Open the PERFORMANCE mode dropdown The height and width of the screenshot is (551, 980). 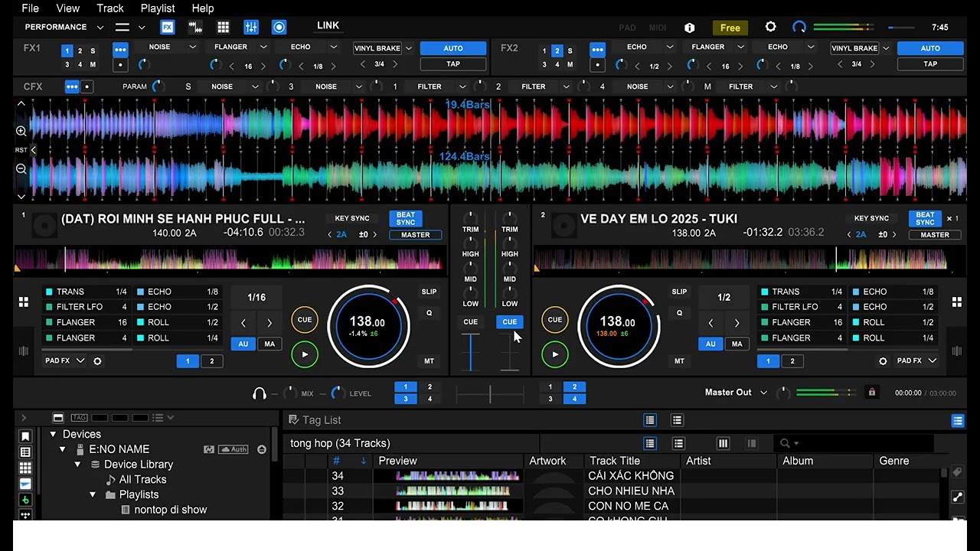click(64, 27)
